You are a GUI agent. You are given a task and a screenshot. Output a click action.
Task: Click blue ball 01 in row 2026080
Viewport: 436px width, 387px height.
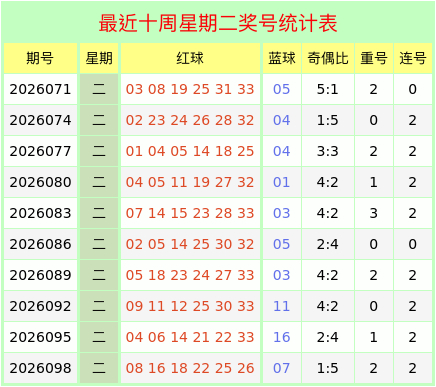click(282, 182)
